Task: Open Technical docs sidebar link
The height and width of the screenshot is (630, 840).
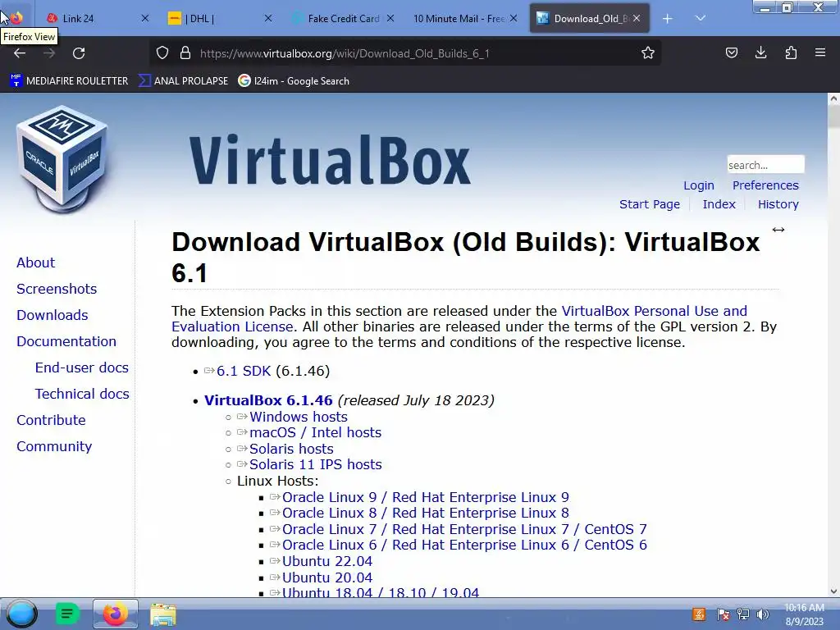Action: [82, 394]
